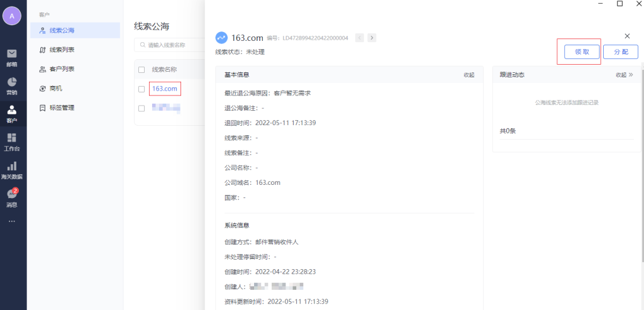Open the 邮箱 mail icon in sidebar
Image resolution: width=644 pixels, height=310 pixels.
[12, 57]
